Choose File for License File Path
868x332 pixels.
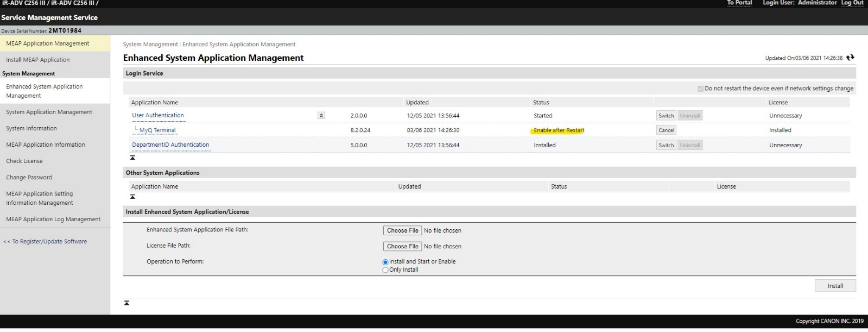pyautogui.click(x=402, y=246)
